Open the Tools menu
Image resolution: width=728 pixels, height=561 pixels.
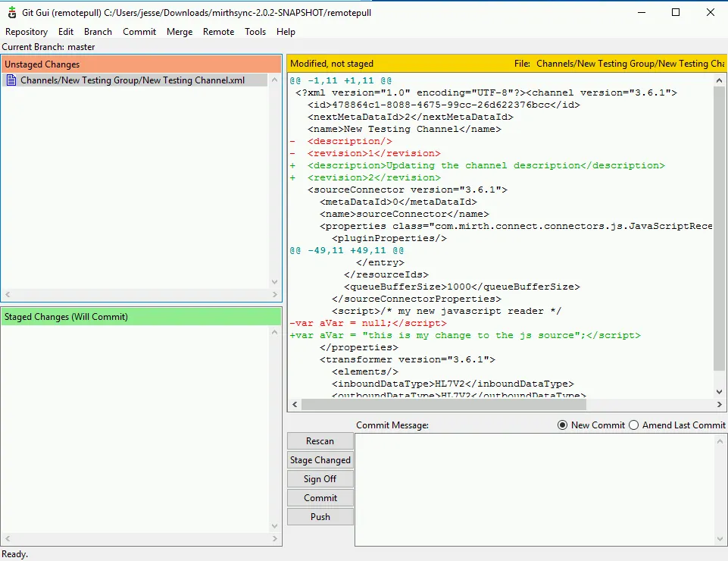(x=255, y=32)
